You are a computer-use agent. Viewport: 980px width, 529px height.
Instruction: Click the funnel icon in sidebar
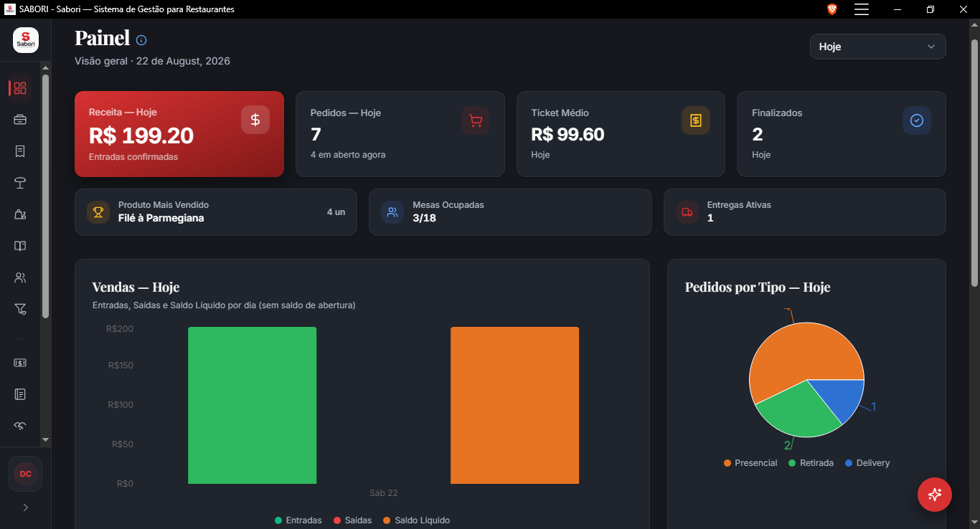click(x=20, y=309)
